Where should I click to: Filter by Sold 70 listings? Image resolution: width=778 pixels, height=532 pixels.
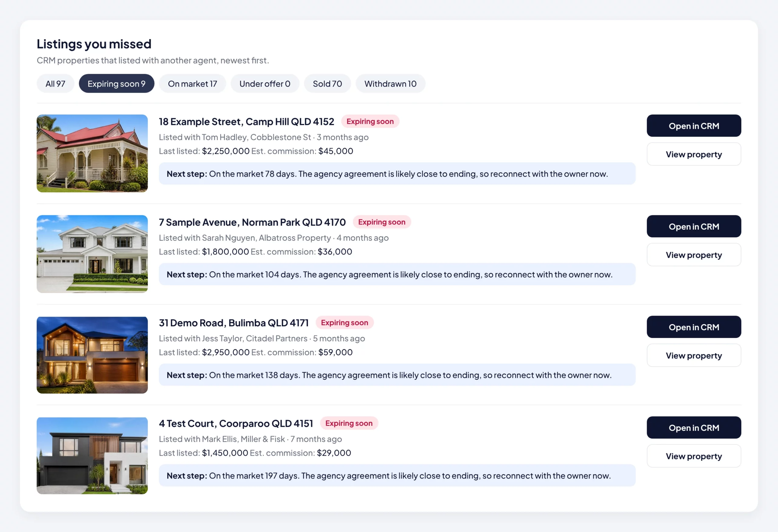point(327,84)
